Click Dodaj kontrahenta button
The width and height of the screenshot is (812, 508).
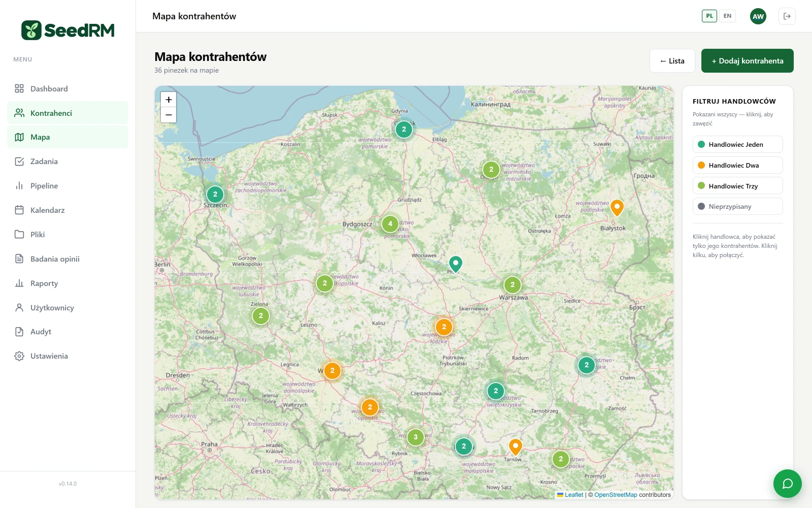[748, 61]
